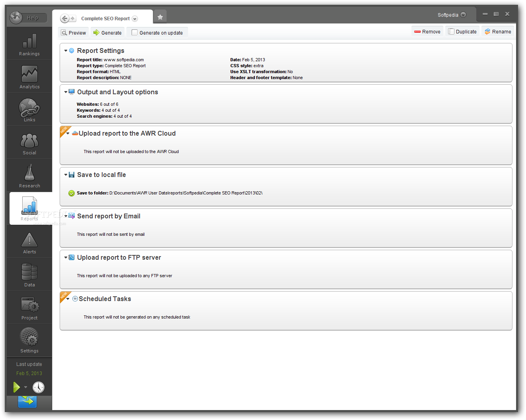
Task: Go to the Links section
Action: point(29,110)
